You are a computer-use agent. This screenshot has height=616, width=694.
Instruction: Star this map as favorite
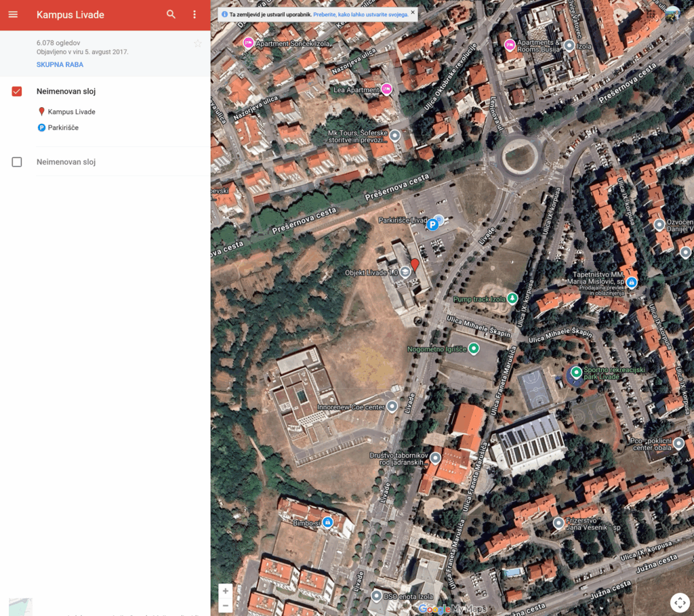tap(197, 43)
